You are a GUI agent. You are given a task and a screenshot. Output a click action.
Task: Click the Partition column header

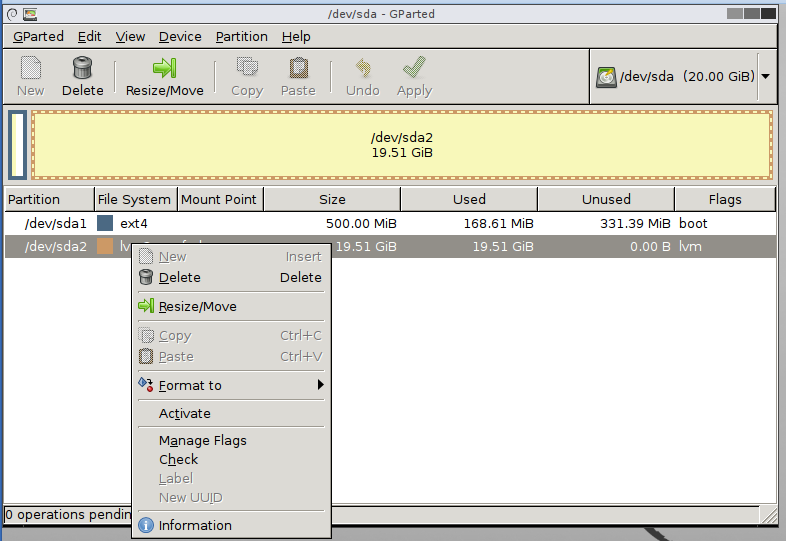[49, 200]
